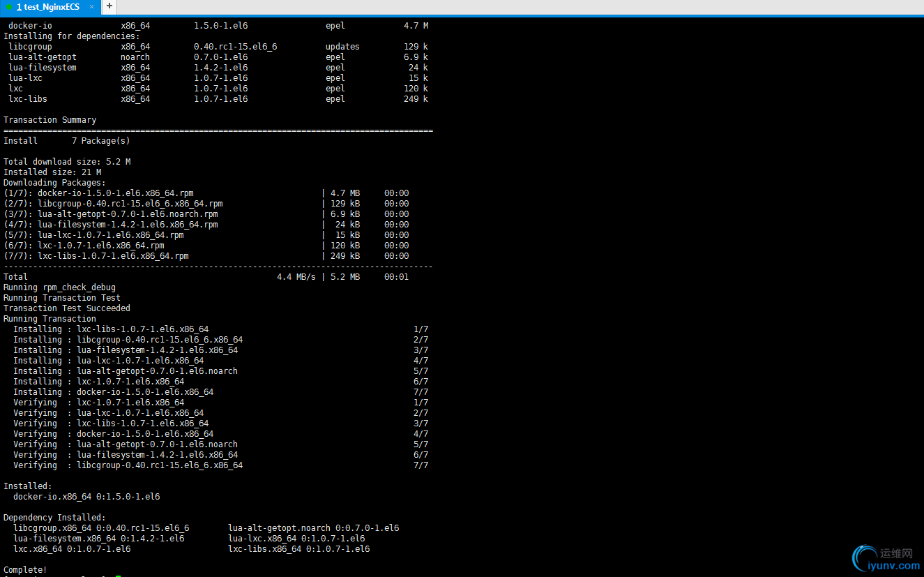Click the 'Installed:' heading
This screenshot has width=924, height=577.
(x=28, y=486)
